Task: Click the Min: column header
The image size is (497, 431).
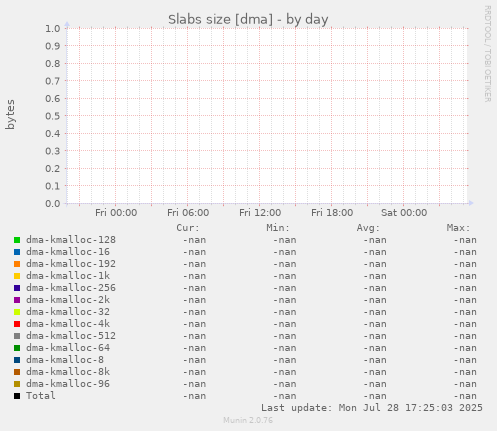Action: pos(278,228)
